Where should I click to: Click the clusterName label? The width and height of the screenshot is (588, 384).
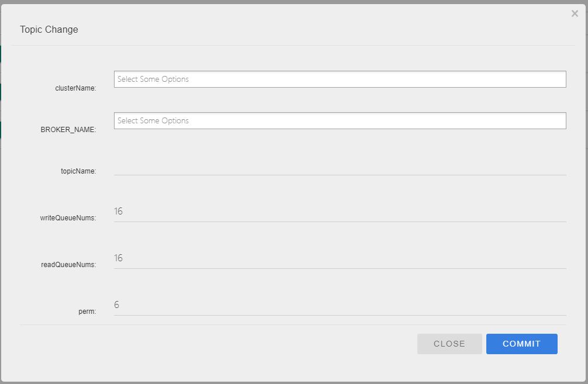[75, 88]
